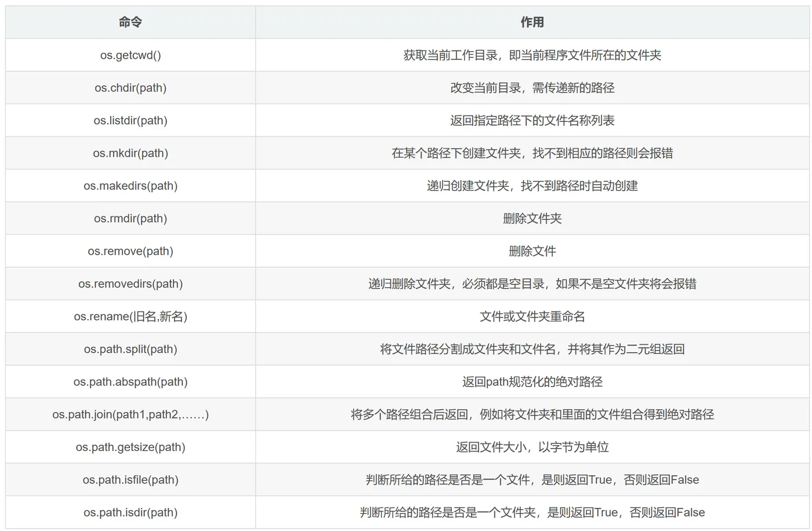
Task: Select the os.rmdir(path) cell
Action: click(x=130, y=218)
